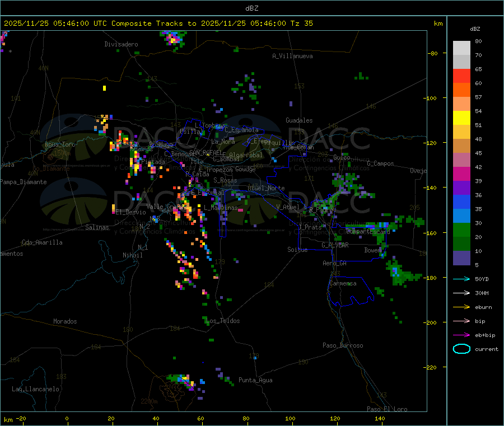Click the bip pink arrow legend icon
The height and width of the screenshot is (426, 504).
[461, 321]
